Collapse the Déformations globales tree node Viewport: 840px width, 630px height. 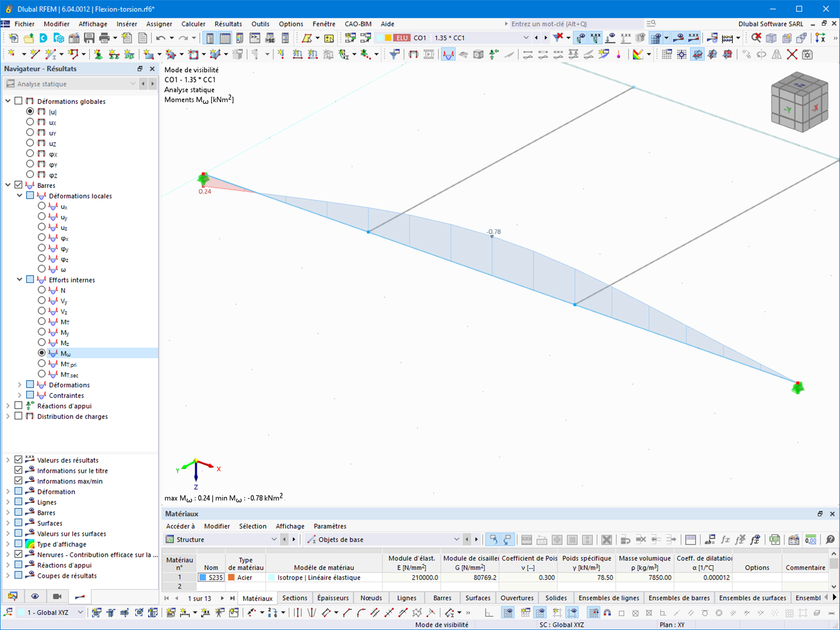coord(8,101)
